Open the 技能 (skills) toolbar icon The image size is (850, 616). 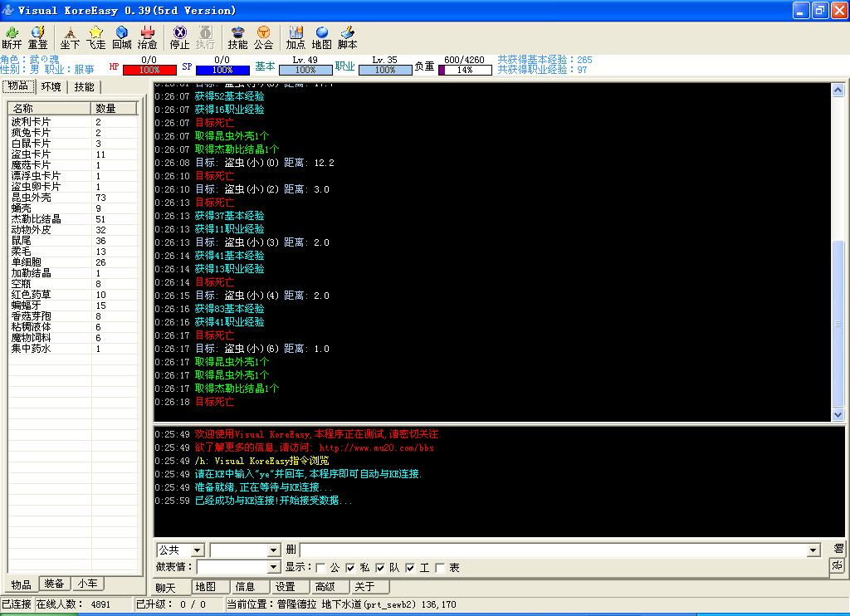click(x=237, y=37)
